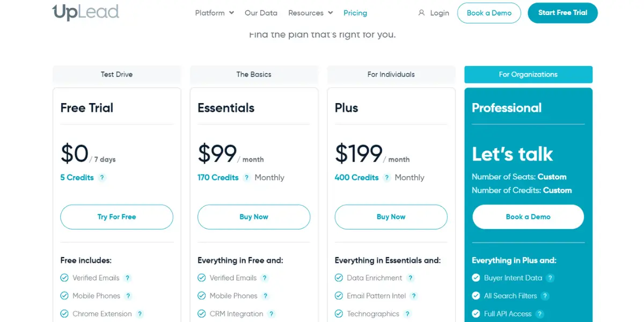The image size is (644, 322).
Task: Click checkmark next to Data Enrichment
Action: 339,278
